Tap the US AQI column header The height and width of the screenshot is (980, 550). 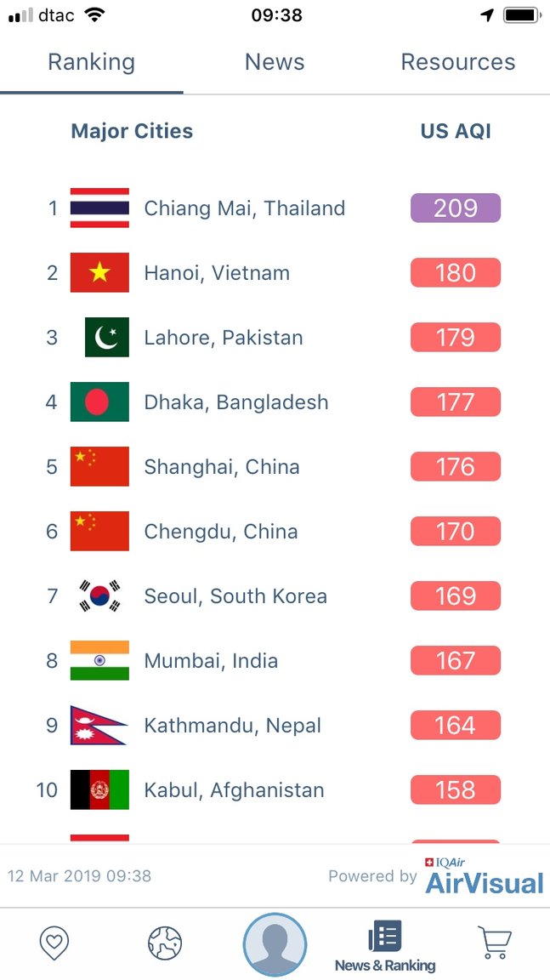[x=456, y=131]
